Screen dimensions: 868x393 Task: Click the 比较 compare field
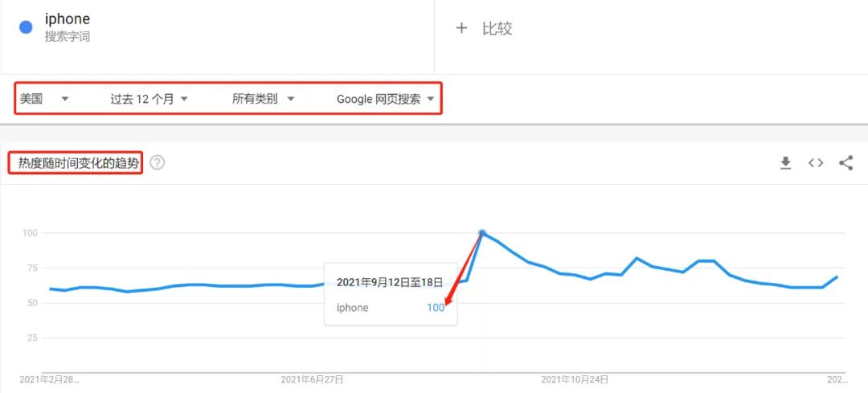tap(497, 28)
